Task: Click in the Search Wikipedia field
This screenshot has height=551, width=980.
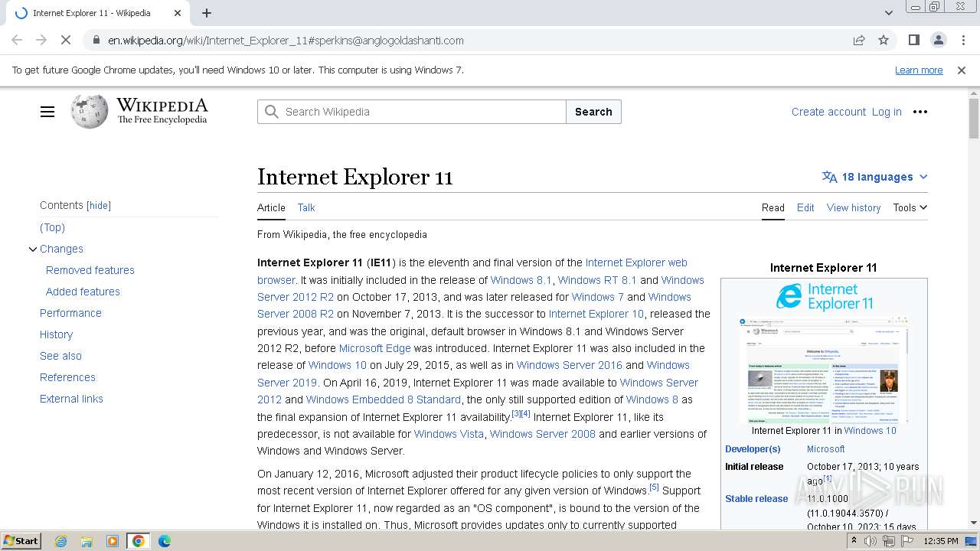Action: [x=412, y=112]
